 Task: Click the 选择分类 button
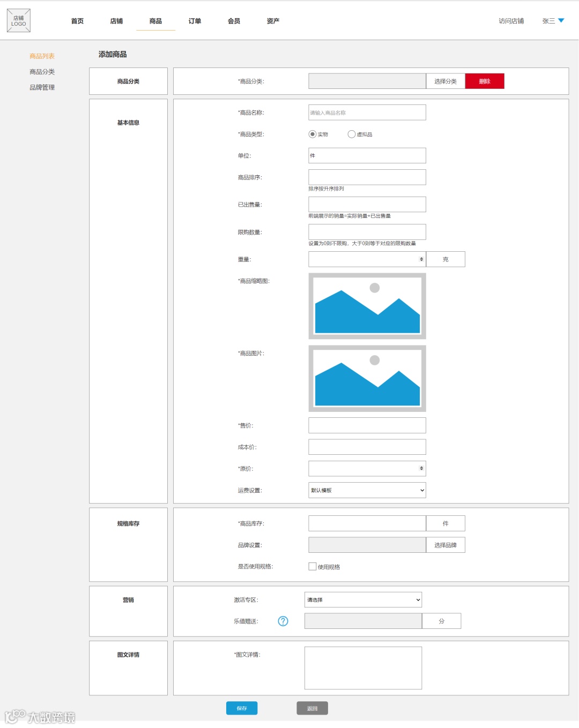coord(446,81)
